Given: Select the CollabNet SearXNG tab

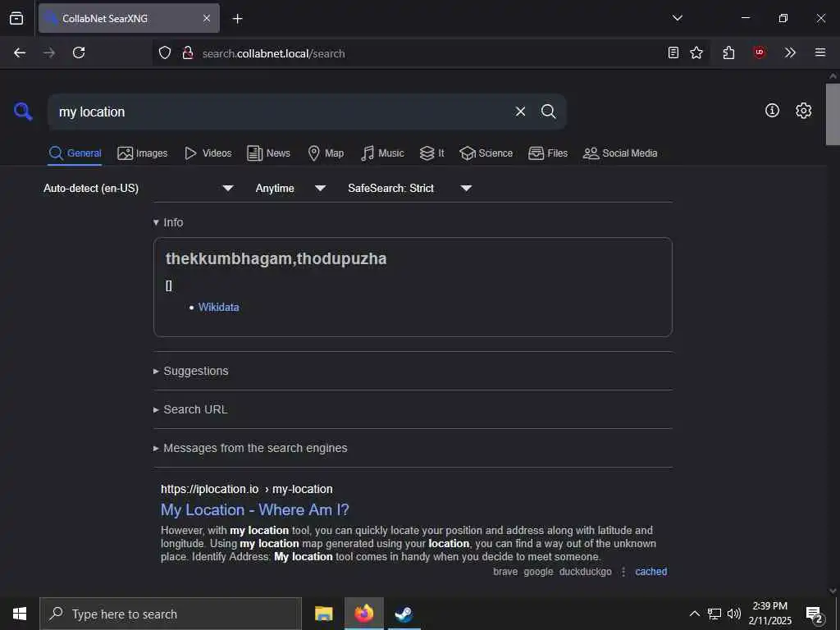Looking at the screenshot, I should coord(129,18).
